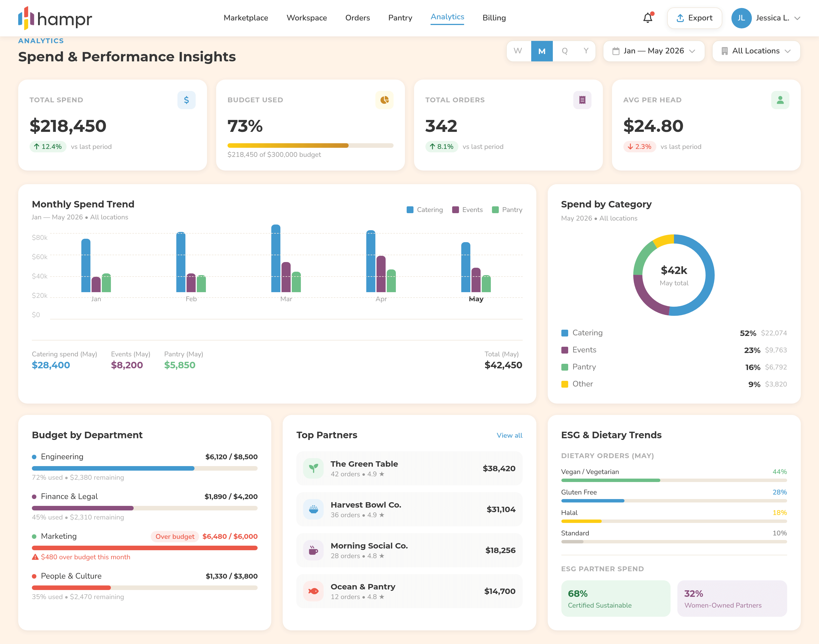Open Ocean & Pantry partner row

(x=409, y=591)
